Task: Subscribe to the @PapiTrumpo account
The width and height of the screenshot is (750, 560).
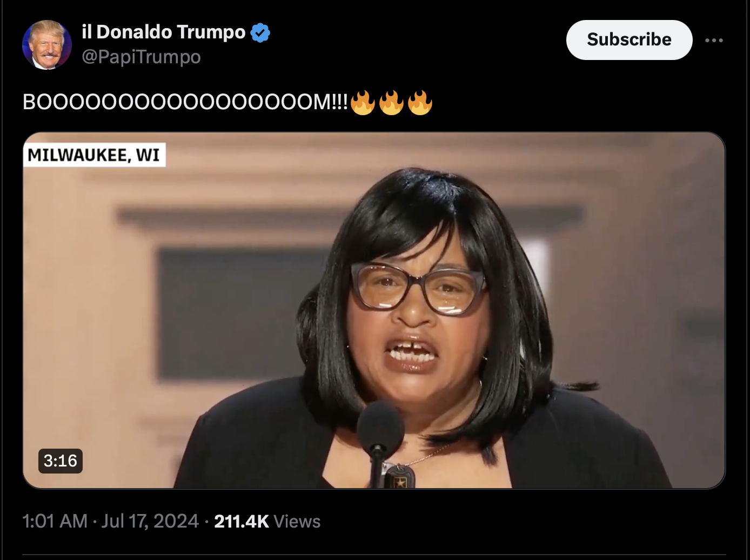Action: (x=629, y=39)
